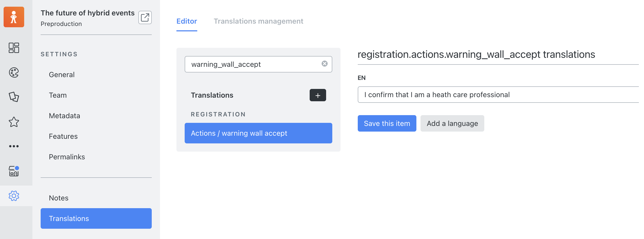Click the orange app logo icon
Screen dimensions: 644x239
14,17
